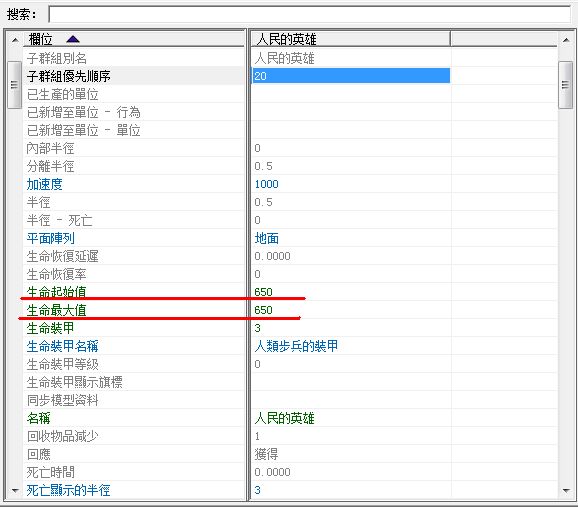The height and width of the screenshot is (507, 578).
Task: Click the 死亡顯示的半徑 value 3
Action: [x=257, y=490]
